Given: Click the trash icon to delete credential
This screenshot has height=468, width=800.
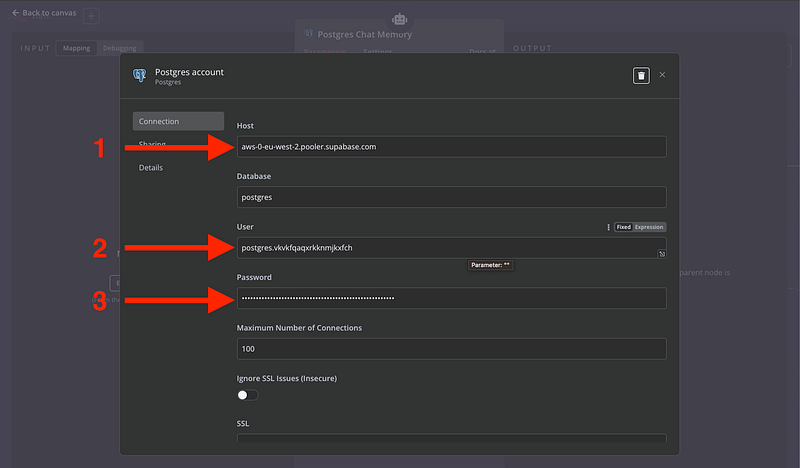Looking at the screenshot, I should point(641,75).
